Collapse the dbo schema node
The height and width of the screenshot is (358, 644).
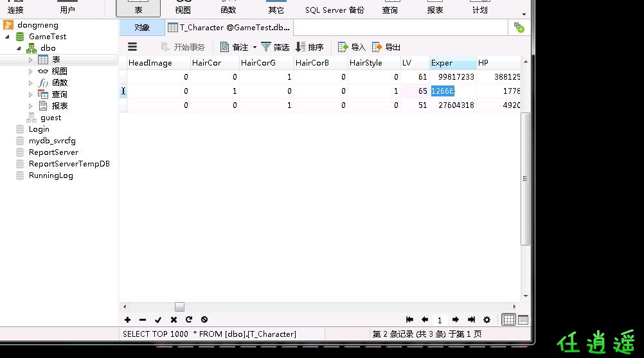(19, 48)
